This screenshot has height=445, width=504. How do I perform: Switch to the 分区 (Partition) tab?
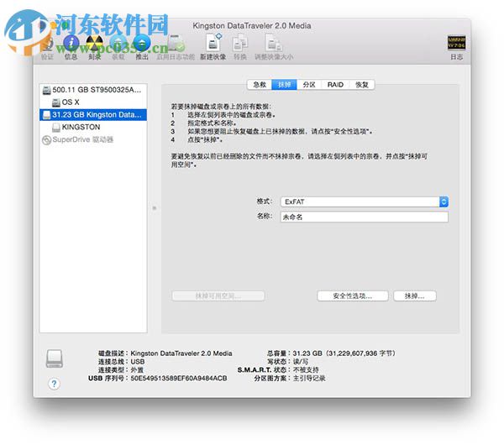click(x=309, y=85)
